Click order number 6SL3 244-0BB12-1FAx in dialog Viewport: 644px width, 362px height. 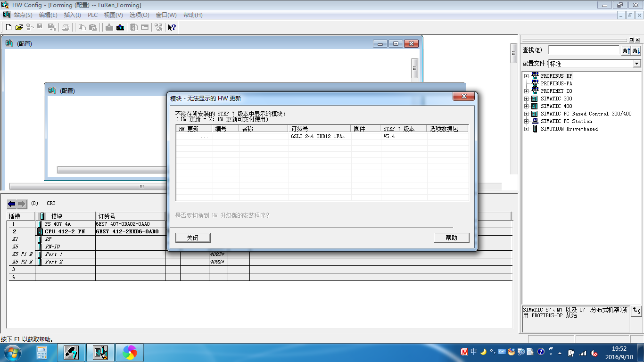318,136
